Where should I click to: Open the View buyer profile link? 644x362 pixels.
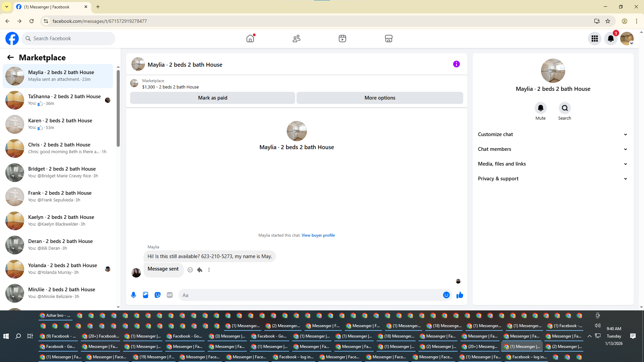point(318,235)
